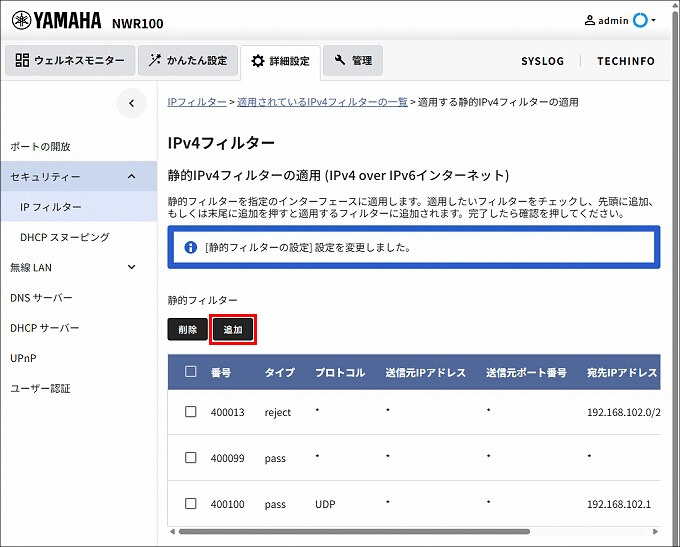Open DHCP サーバー in the sidebar
This screenshot has width=680, height=547.
click(x=45, y=328)
